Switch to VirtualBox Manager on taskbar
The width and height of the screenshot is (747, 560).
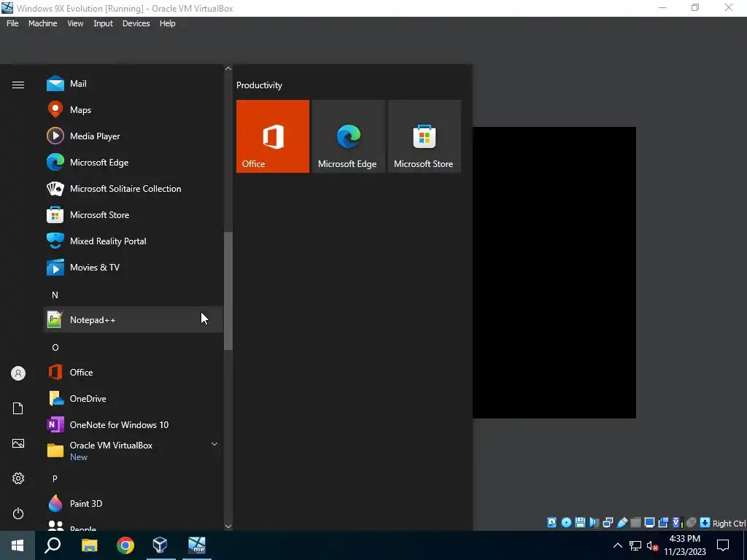point(160,545)
